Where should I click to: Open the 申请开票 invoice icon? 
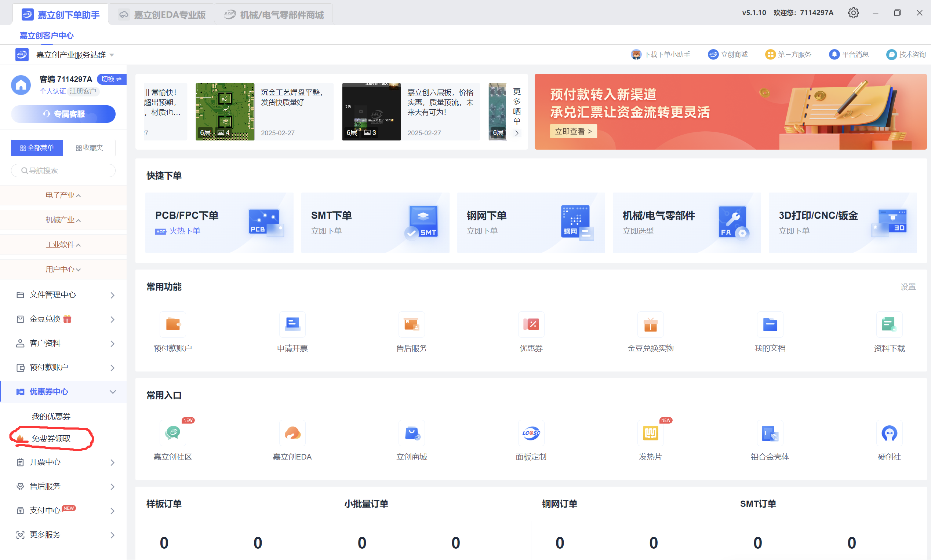pyautogui.click(x=292, y=324)
